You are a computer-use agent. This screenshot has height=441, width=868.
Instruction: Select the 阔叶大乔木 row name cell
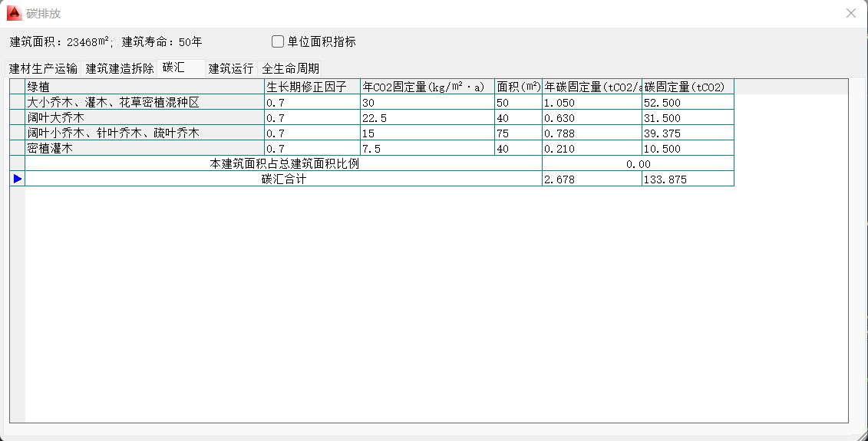144,118
